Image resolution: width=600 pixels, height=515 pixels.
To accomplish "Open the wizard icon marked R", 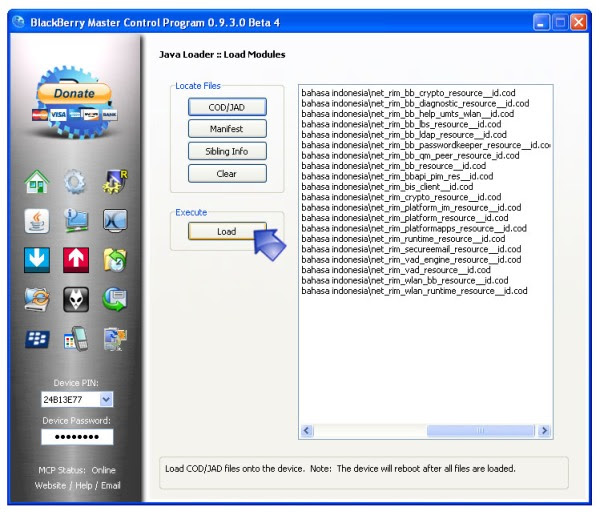I will (115, 182).
